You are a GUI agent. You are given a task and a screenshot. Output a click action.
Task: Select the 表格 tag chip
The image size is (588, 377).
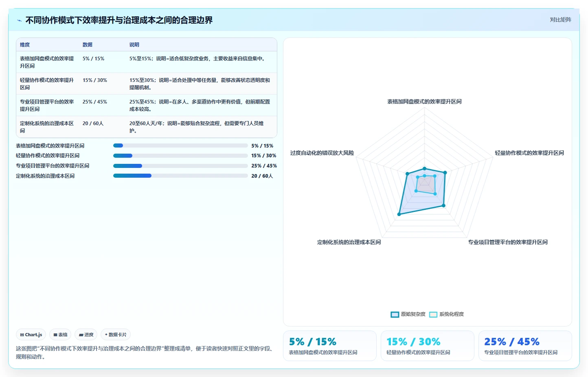tap(60, 335)
